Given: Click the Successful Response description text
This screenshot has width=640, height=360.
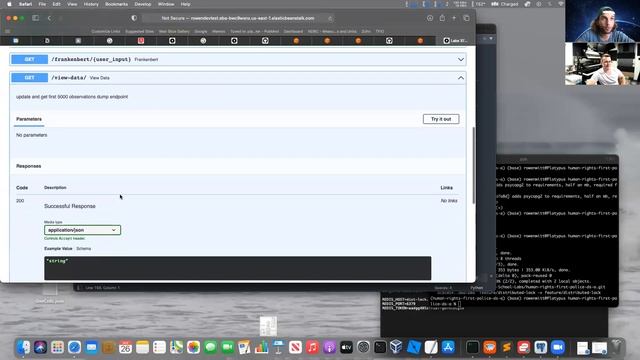Looking at the screenshot, I should coord(70,206).
